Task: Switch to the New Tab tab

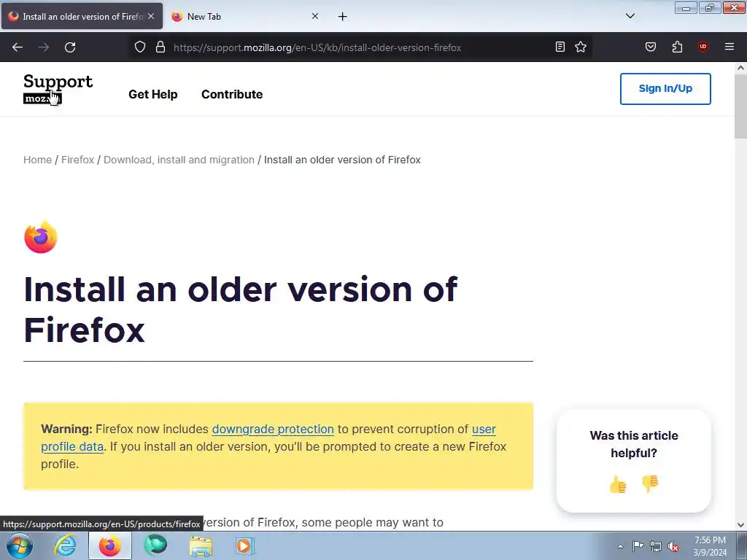Action: [245, 17]
